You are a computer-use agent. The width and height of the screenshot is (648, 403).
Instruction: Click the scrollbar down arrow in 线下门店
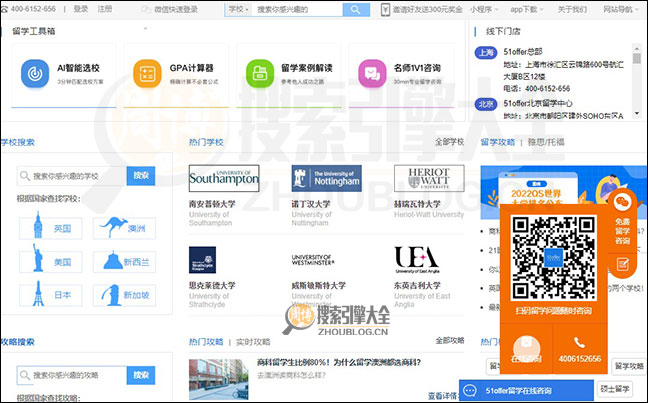point(637,113)
